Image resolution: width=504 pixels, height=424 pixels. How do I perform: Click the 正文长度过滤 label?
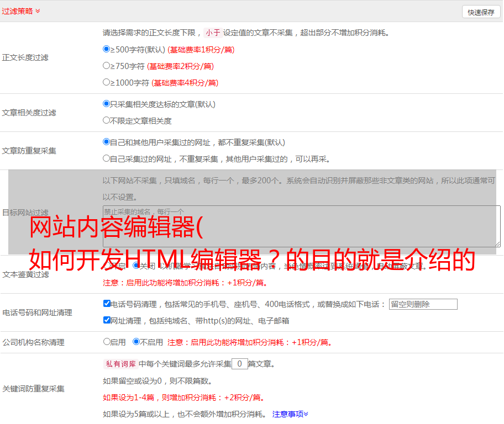tap(25, 57)
